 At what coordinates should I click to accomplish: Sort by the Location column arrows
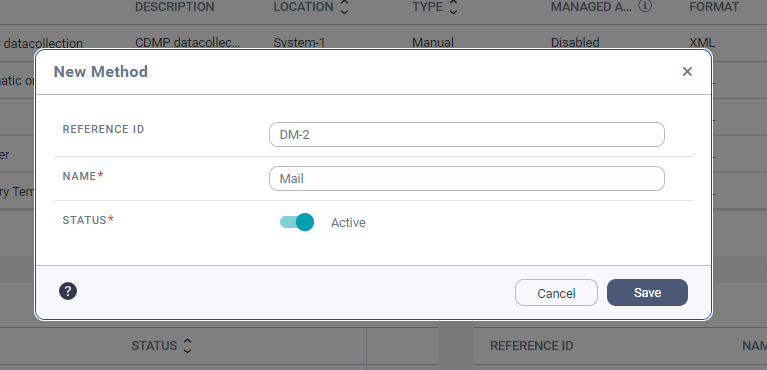(344, 7)
